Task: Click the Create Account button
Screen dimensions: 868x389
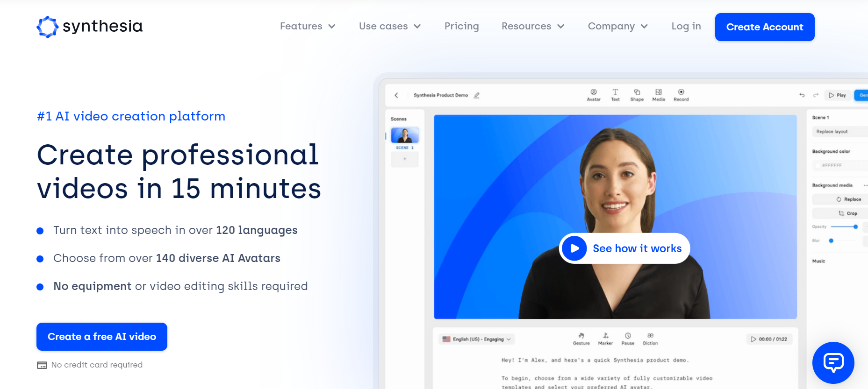Action: click(765, 27)
